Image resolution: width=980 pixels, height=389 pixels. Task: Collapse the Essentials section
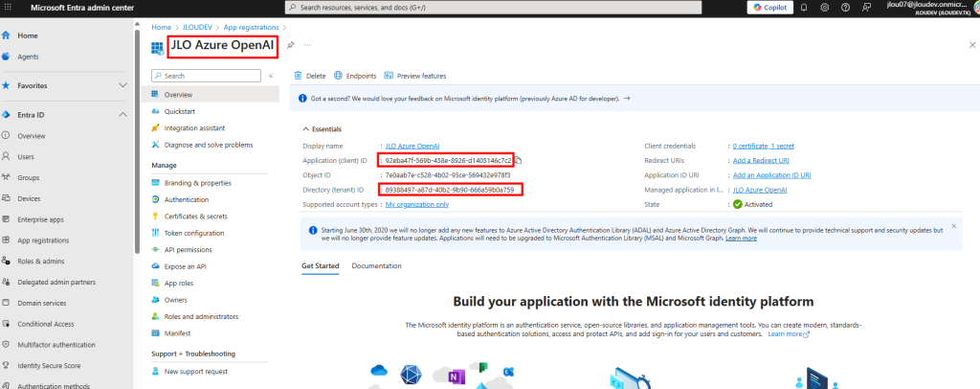pyautogui.click(x=322, y=128)
